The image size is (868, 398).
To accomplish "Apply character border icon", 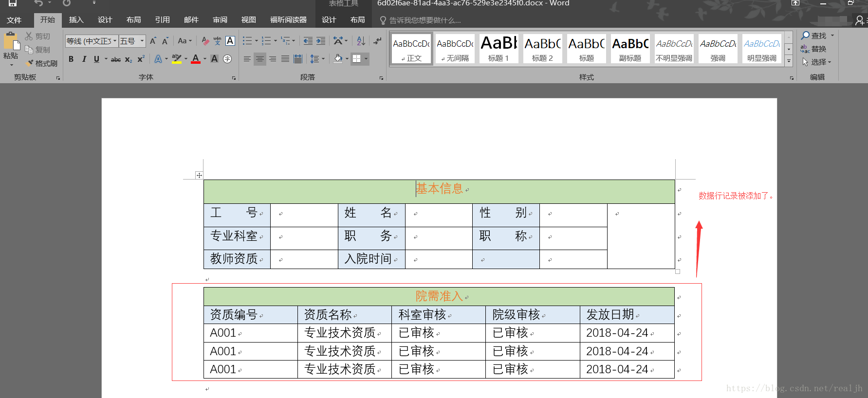I will (x=230, y=41).
